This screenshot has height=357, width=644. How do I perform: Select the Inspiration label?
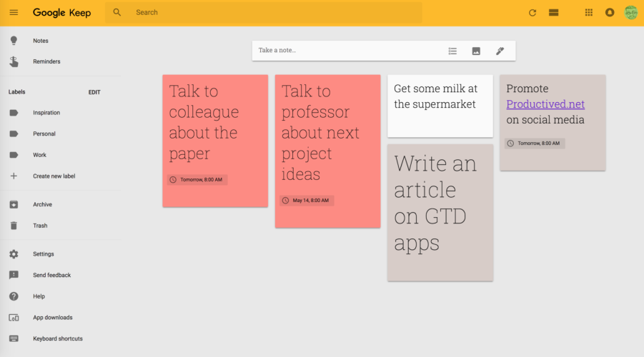click(46, 113)
